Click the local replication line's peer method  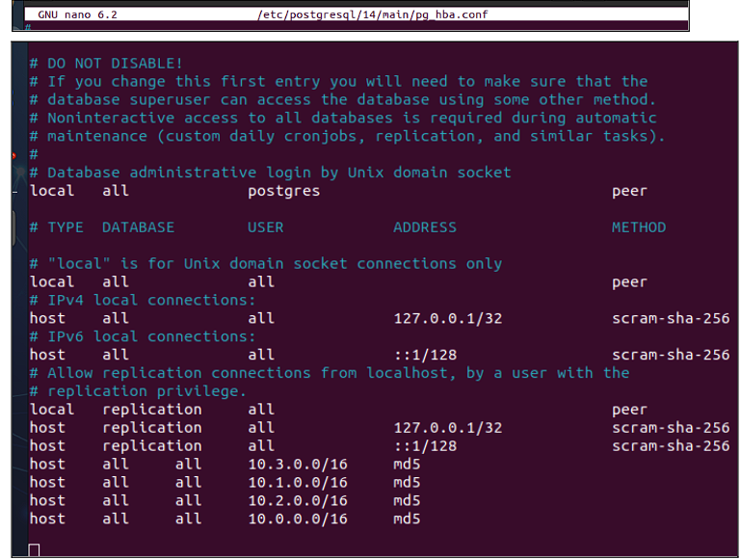(x=629, y=410)
